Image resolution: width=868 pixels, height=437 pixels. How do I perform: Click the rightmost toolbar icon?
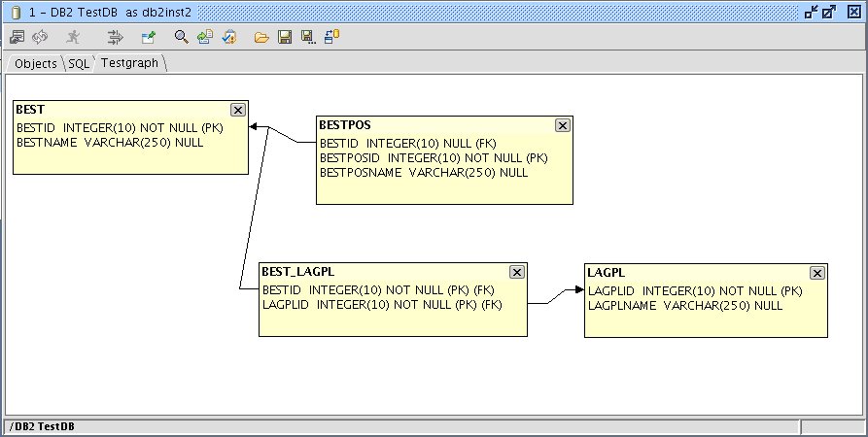331,37
